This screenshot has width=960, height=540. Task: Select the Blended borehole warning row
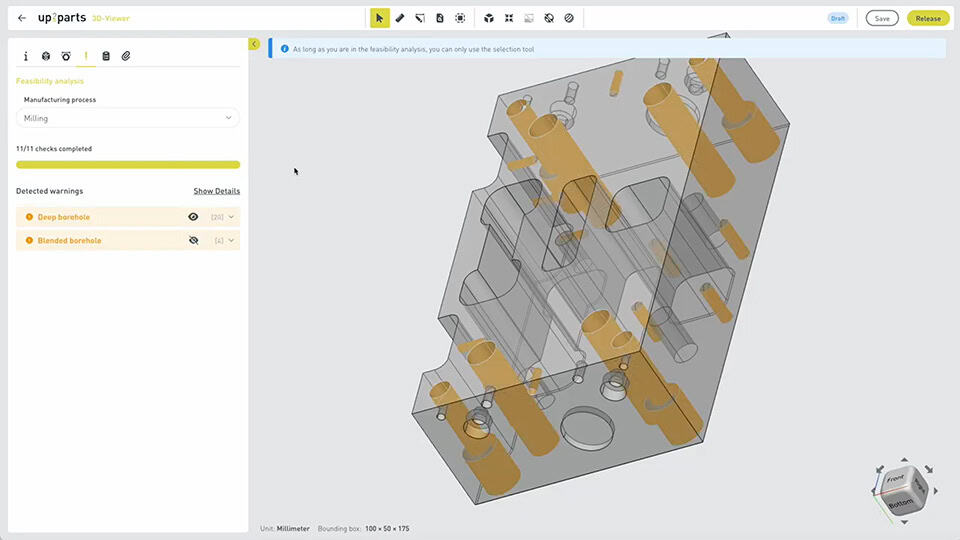[x=128, y=241]
